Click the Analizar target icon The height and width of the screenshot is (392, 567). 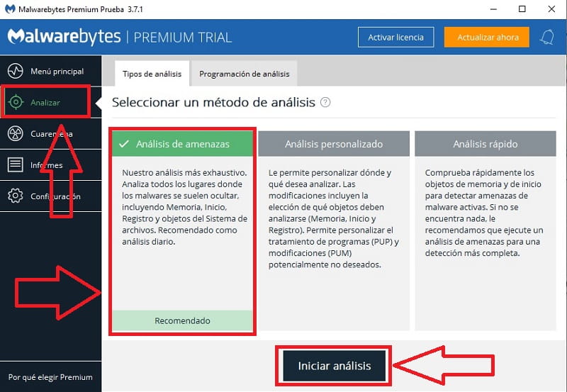16,103
